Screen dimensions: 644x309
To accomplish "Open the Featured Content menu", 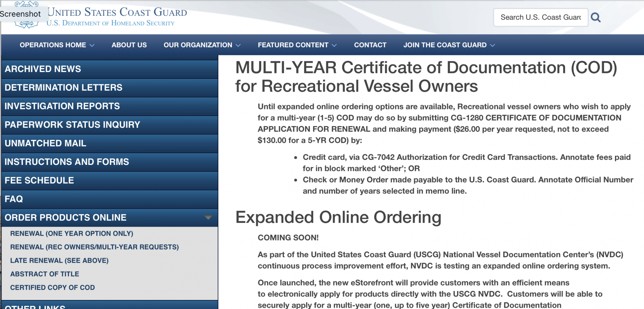I will click(x=293, y=45).
